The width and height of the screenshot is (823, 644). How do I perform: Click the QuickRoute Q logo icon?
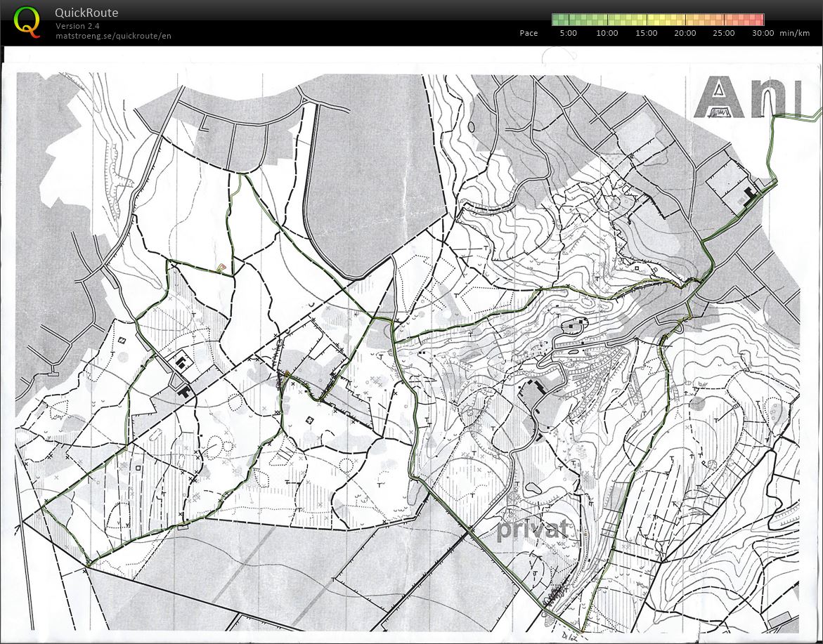[x=27, y=21]
